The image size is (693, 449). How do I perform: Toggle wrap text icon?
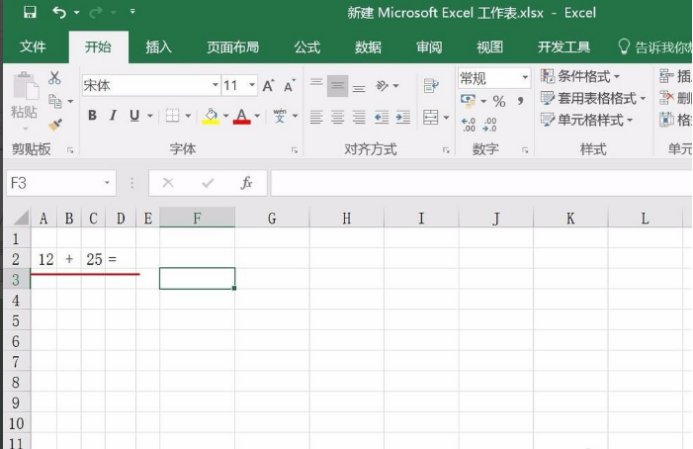coord(430,86)
